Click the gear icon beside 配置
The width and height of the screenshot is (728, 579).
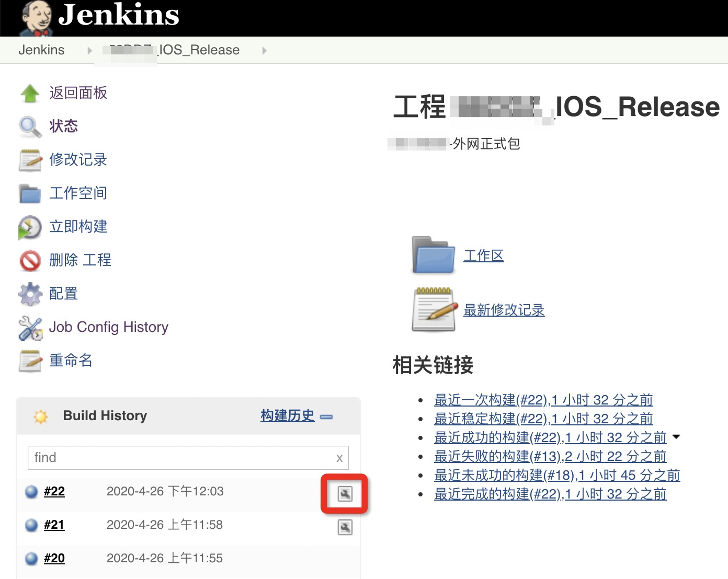tap(30, 294)
